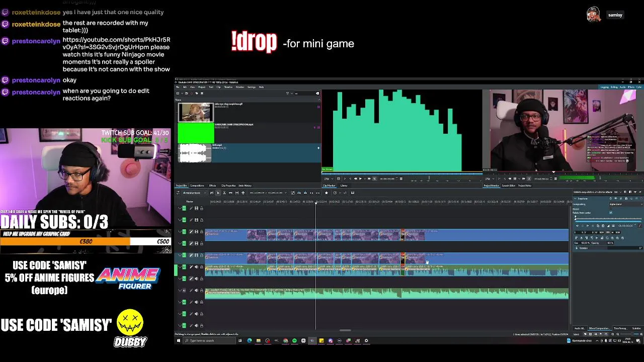
Task: Open Spotify from the Windows taskbar
Action: [294, 340]
